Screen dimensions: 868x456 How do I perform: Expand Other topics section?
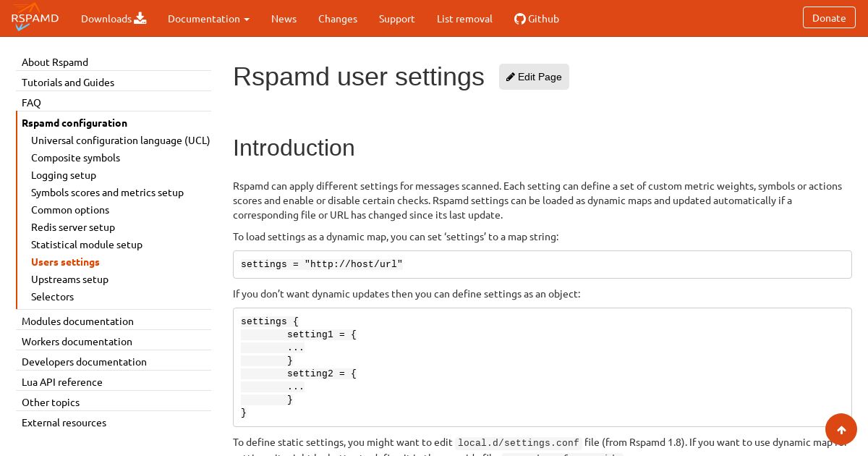(x=51, y=402)
